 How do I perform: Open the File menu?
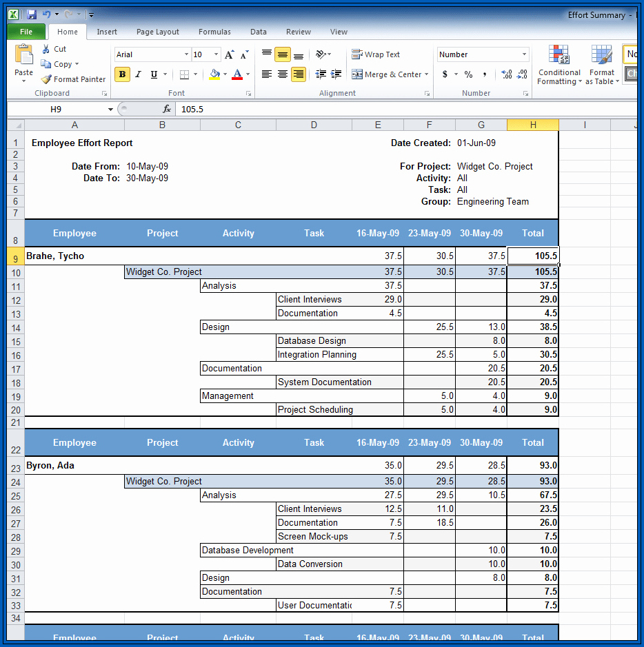(26, 31)
